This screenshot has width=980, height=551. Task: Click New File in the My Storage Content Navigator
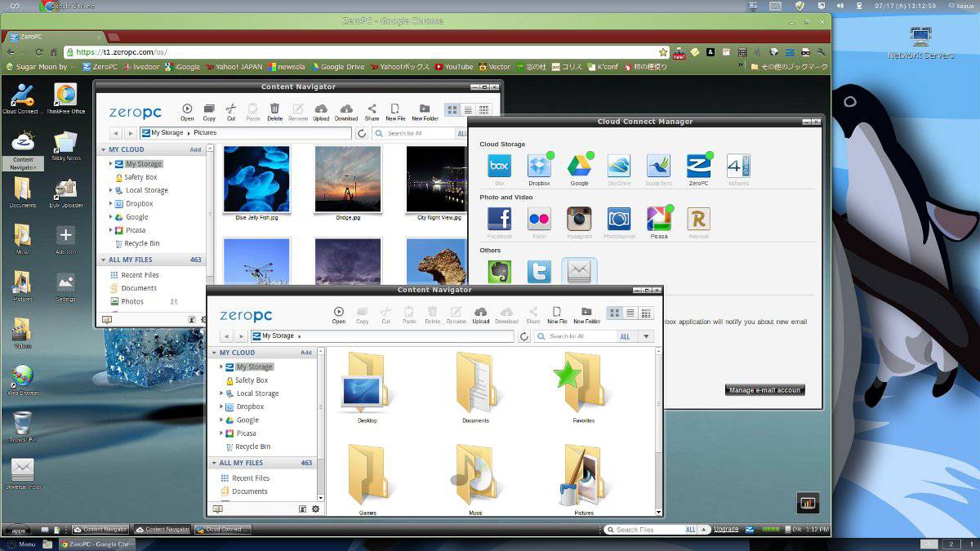[557, 315]
